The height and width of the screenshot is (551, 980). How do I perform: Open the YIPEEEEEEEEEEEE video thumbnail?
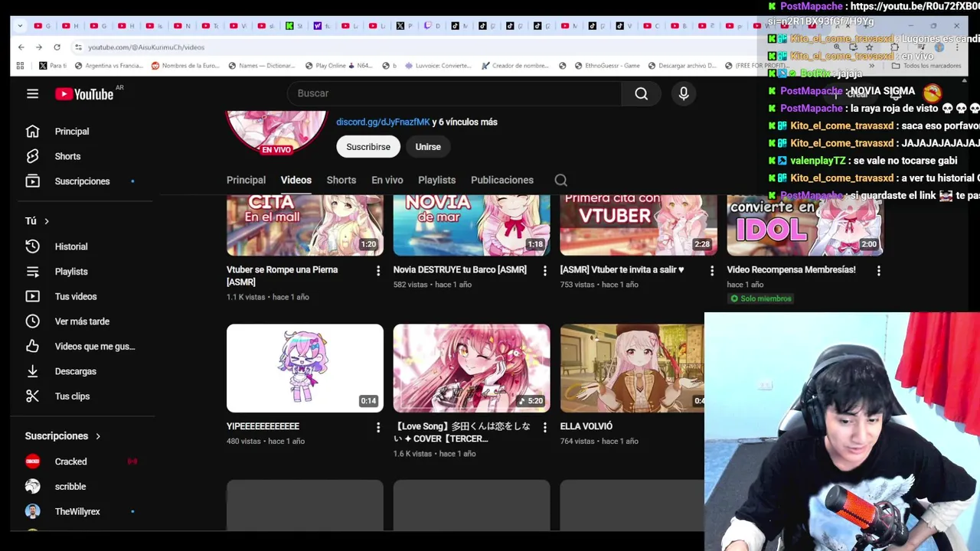coord(305,368)
